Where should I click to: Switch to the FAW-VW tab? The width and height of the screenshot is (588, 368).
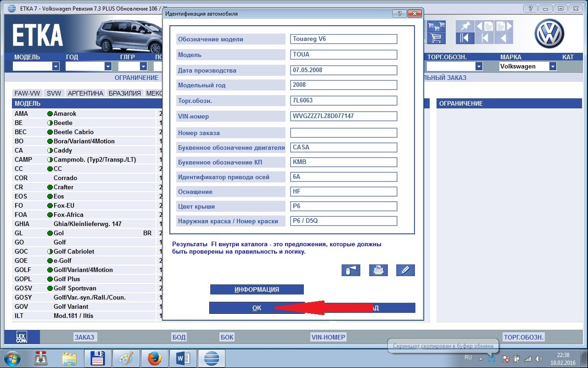tap(28, 93)
